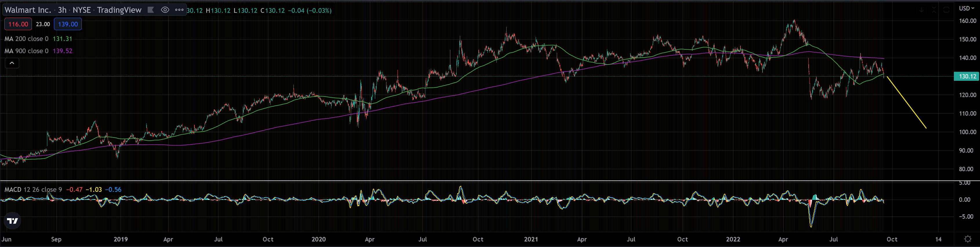The image size is (980, 247).
Task: Select the MA 200 close 0 indicator legend
Action: [x=27, y=39]
